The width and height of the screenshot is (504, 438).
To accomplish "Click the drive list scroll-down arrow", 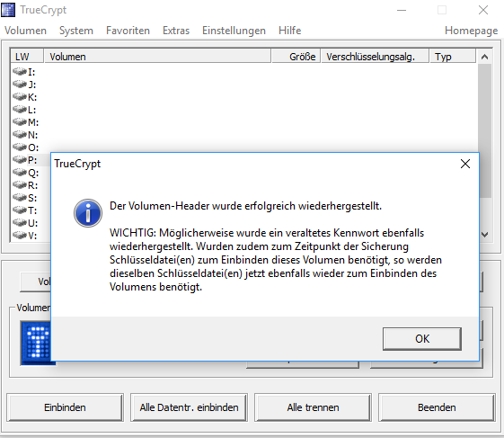I will 485,235.
